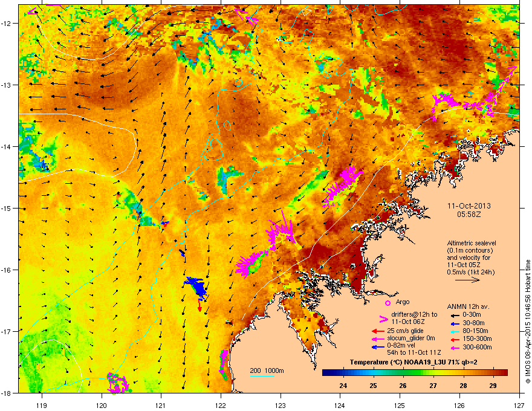Click the longitude axis label '120'
The image size is (532, 411).
102,404
